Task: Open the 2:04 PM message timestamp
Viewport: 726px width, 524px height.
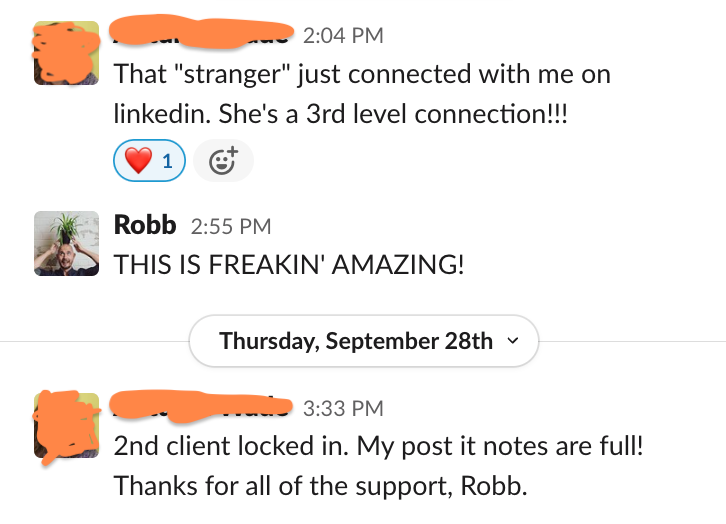Action: coord(342,36)
